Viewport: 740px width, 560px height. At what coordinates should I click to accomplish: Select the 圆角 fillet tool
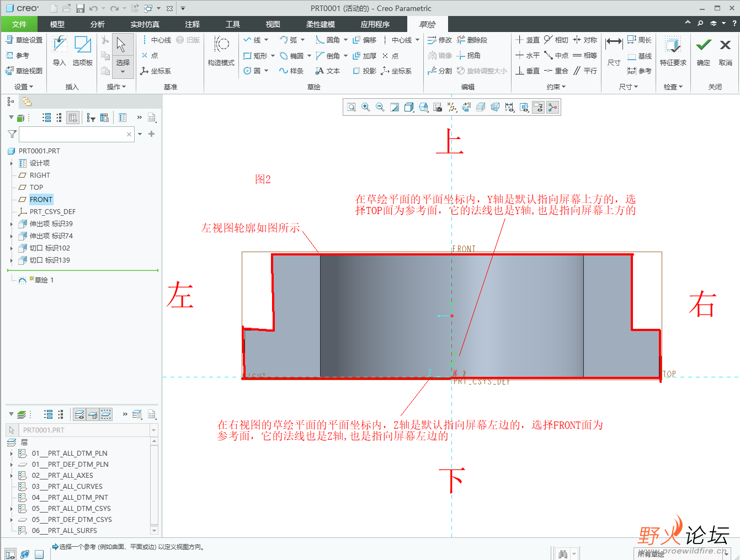(x=328, y=40)
